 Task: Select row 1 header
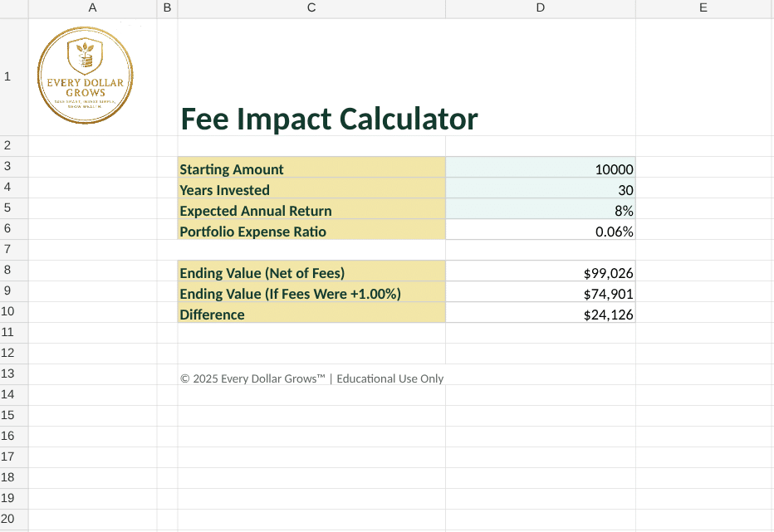14,77
